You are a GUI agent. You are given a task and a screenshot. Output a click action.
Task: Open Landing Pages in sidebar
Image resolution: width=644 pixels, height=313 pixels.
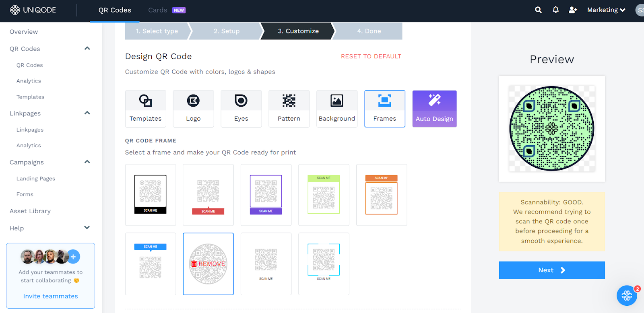36,179
